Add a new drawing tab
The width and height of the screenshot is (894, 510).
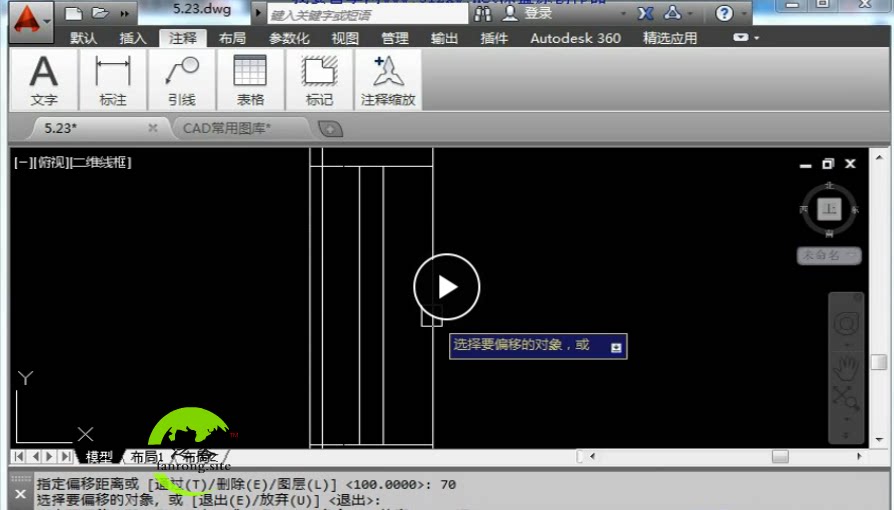pyautogui.click(x=330, y=129)
